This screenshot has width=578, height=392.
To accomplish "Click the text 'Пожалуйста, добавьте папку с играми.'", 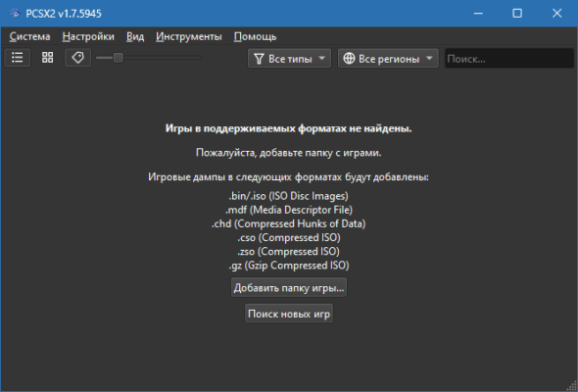I will 289,153.
